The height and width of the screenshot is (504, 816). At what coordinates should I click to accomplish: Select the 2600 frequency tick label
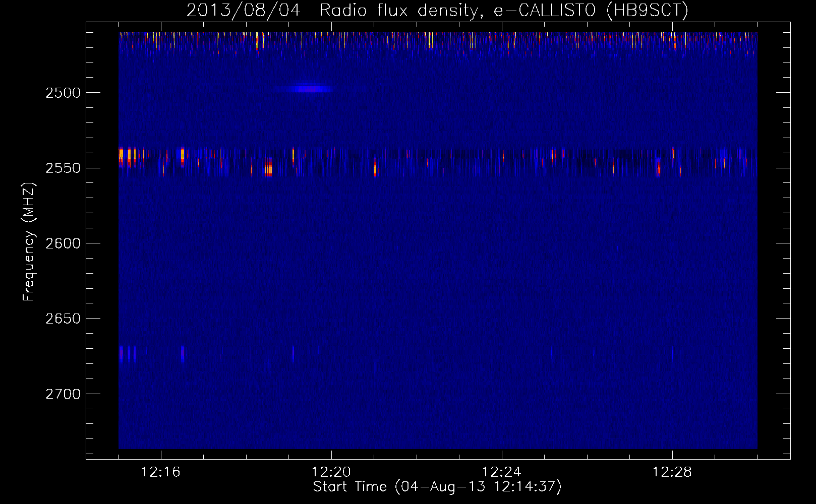[63, 243]
